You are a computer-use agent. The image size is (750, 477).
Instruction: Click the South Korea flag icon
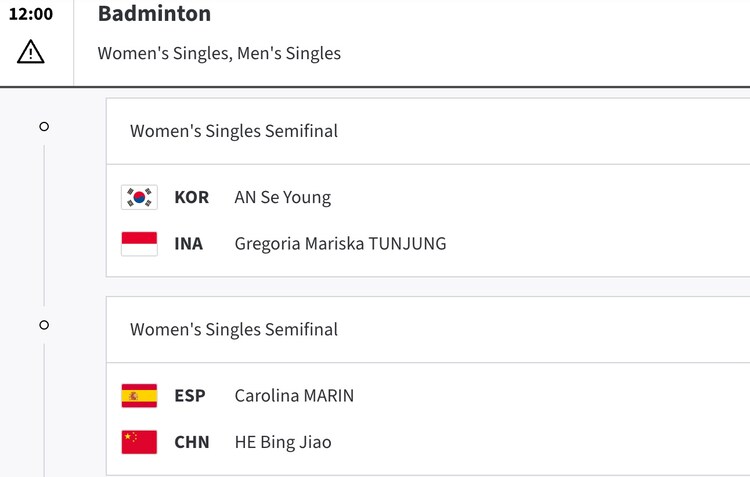[x=139, y=197]
